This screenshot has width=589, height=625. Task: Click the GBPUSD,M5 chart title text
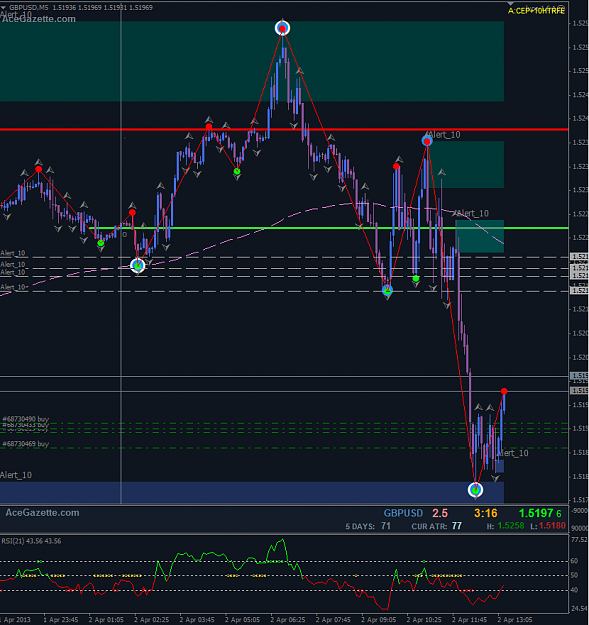pos(29,7)
